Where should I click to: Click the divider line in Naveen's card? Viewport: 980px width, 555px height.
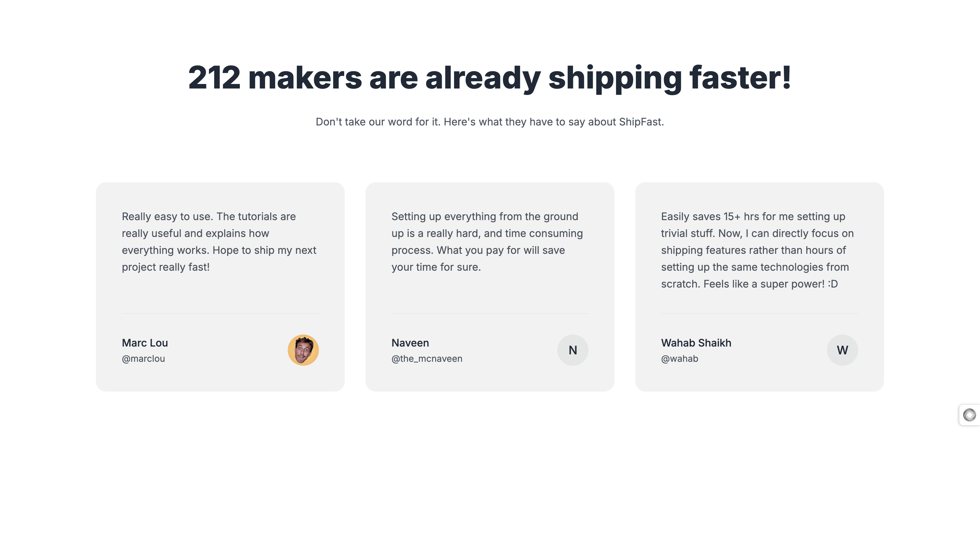(490, 313)
